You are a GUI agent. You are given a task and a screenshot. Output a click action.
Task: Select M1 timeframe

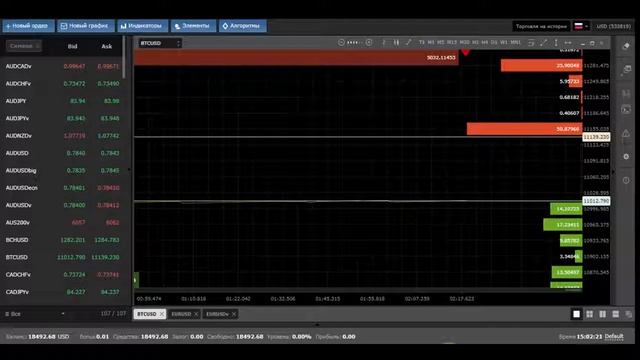[x=431, y=42]
